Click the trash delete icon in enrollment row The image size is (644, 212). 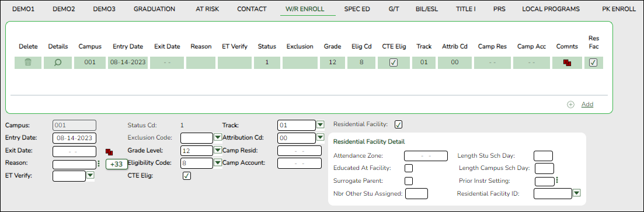[x=28, y=62]
